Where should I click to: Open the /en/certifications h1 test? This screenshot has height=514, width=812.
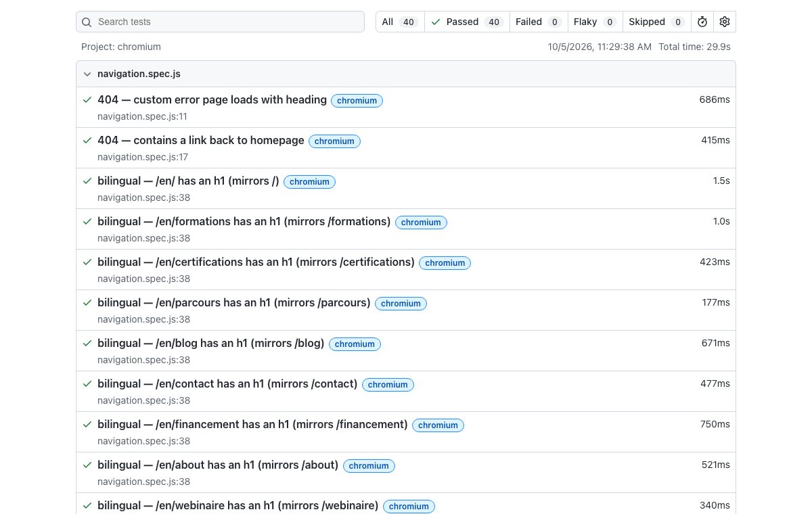256,262
